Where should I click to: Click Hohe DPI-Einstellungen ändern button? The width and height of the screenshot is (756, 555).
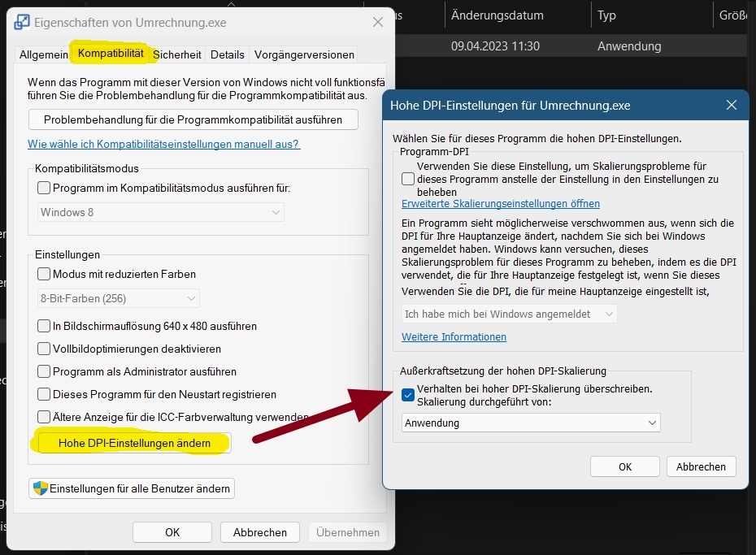point(134,443)
